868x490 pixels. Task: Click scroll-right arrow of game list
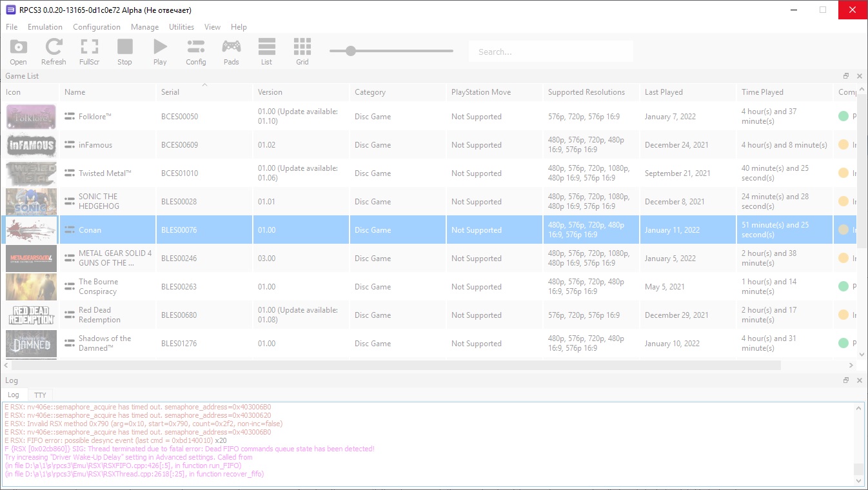(x=851, y=365)
